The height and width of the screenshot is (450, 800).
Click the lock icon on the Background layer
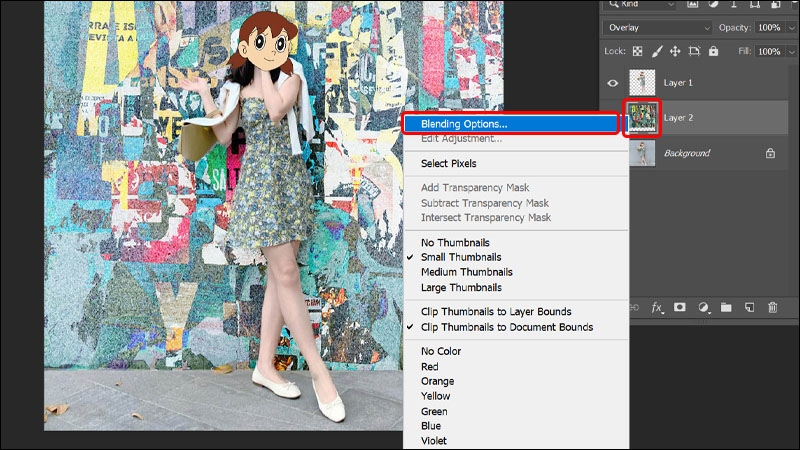[x=770, y=153]
